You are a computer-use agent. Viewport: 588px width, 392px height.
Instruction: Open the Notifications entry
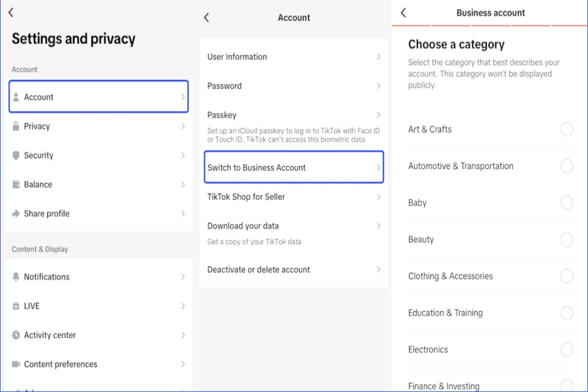click(x=99, y=277)
